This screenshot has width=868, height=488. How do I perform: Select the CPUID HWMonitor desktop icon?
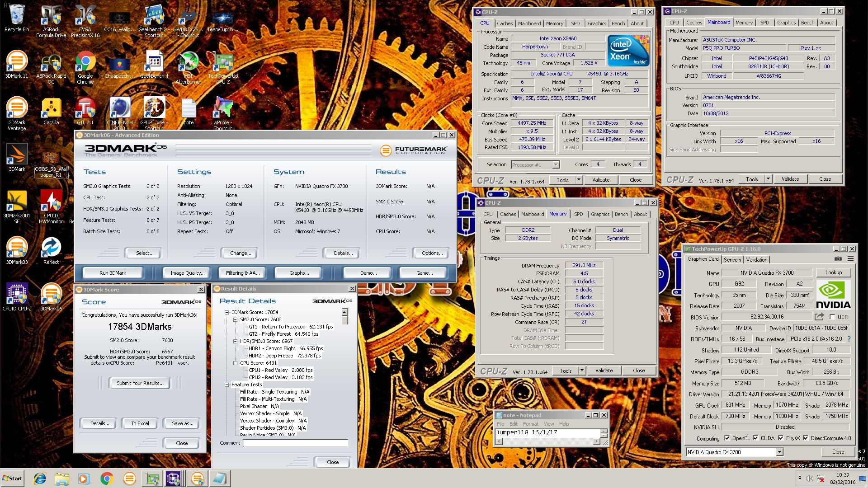coord(51,206)
